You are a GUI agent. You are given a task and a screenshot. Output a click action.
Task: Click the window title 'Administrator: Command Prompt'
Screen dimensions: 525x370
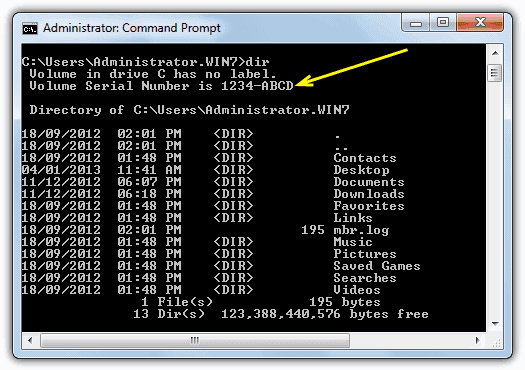tap(132, 28)
